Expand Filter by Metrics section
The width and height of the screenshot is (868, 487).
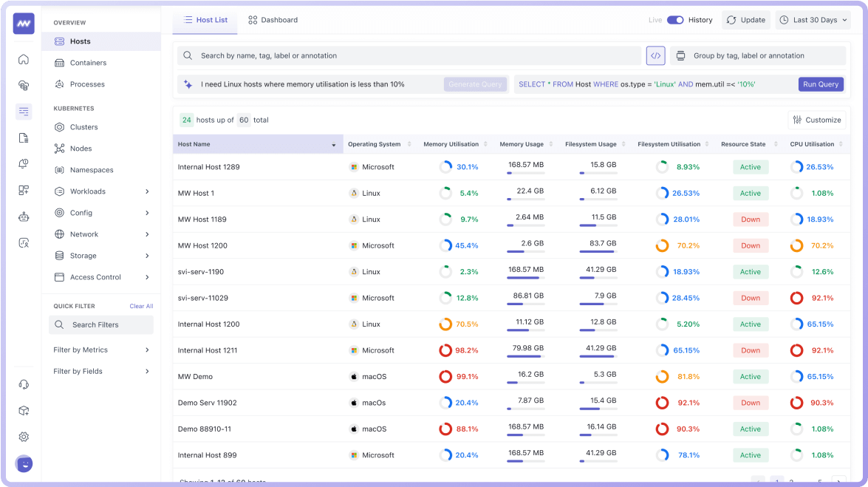click(101, 350)
